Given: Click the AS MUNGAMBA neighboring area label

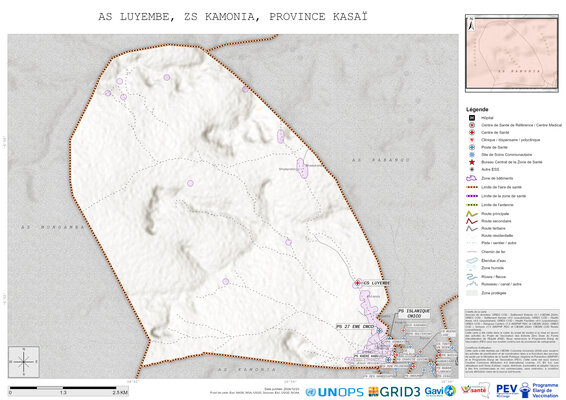Looking at the screenshot, I should coord(53,227).
